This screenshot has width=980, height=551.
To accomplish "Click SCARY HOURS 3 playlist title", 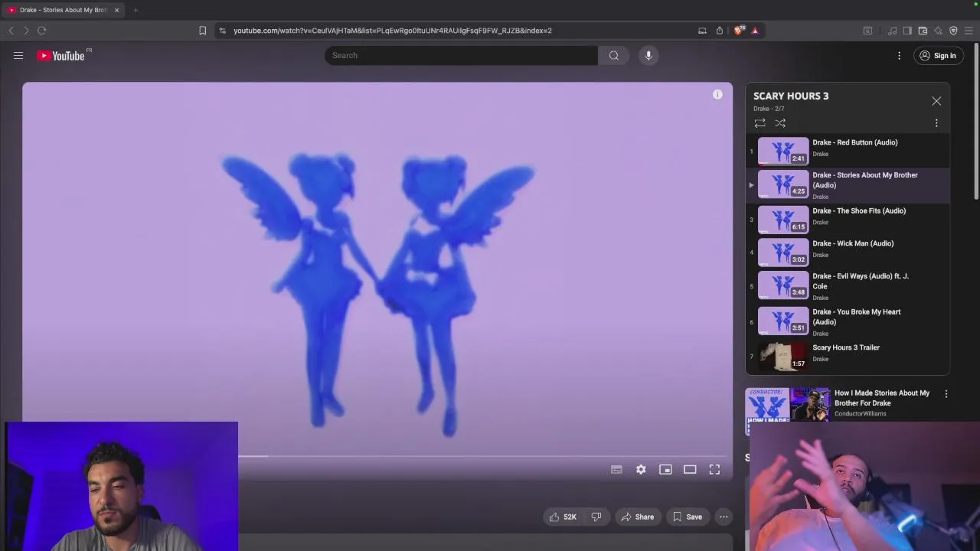I will coord(791,96).
